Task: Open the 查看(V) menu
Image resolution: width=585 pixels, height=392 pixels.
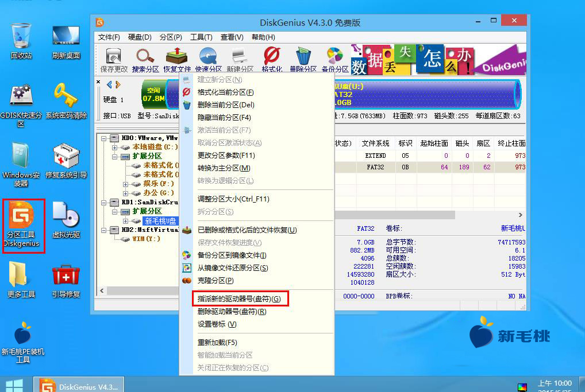Action: tap(232, 37)
